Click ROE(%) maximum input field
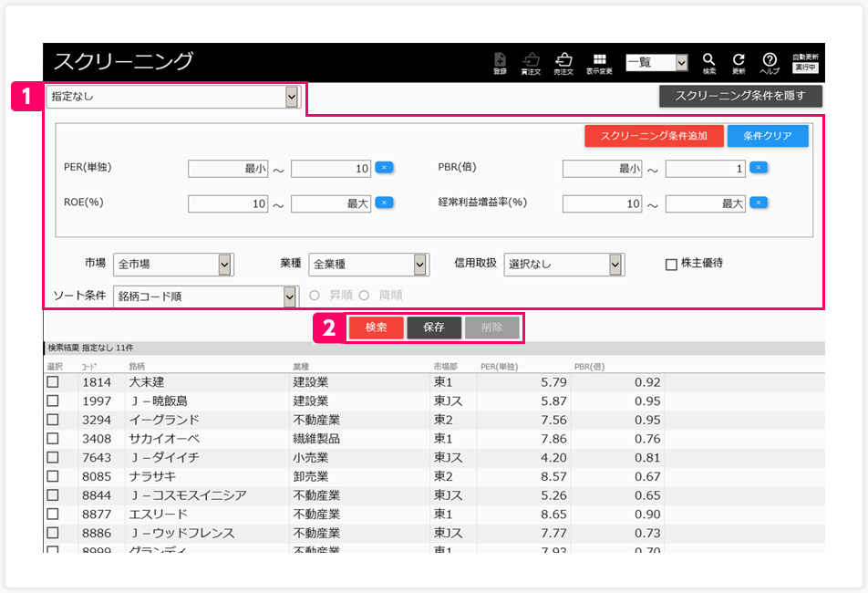 [x=331, y=203]
